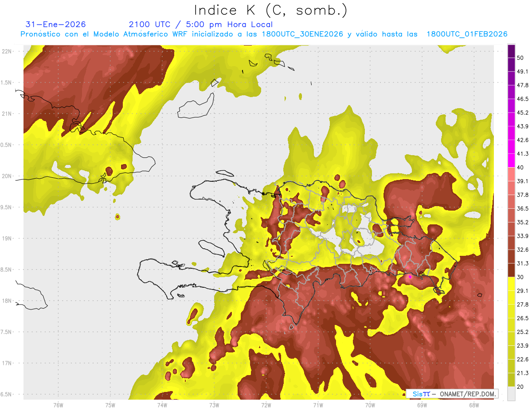Viewport: 532px width, 411px height.
Task: Click the colorbar value label 20
Action: click(520, 386)
